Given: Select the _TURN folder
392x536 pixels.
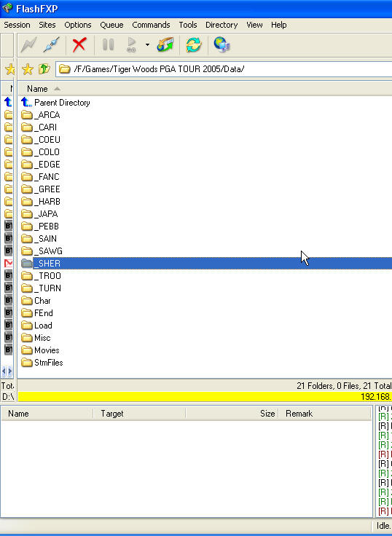Looking at the screenshot, I should click(x=41, y=288).
